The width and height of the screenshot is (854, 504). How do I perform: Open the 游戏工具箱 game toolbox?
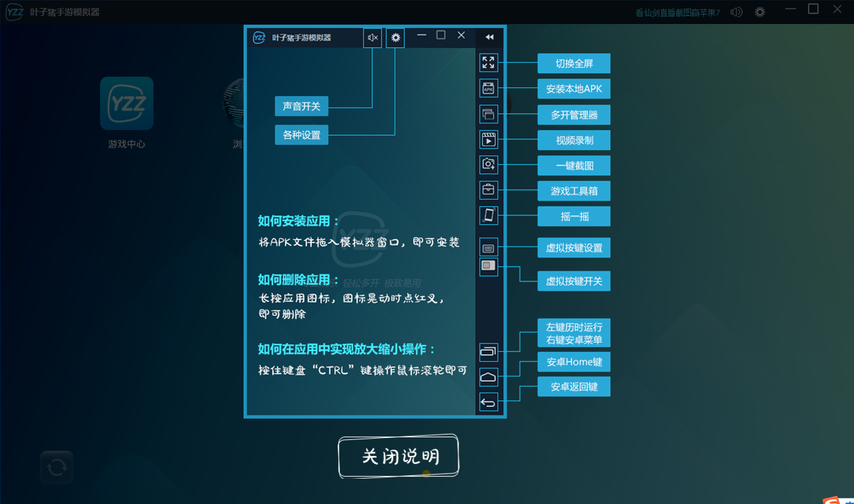click(x=488, y=189)
